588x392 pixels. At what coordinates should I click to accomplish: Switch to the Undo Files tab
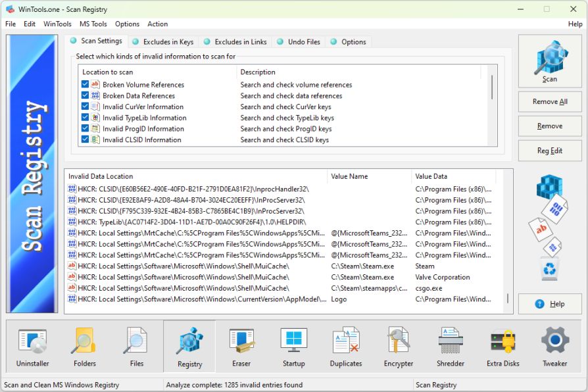tap(299, 42)
